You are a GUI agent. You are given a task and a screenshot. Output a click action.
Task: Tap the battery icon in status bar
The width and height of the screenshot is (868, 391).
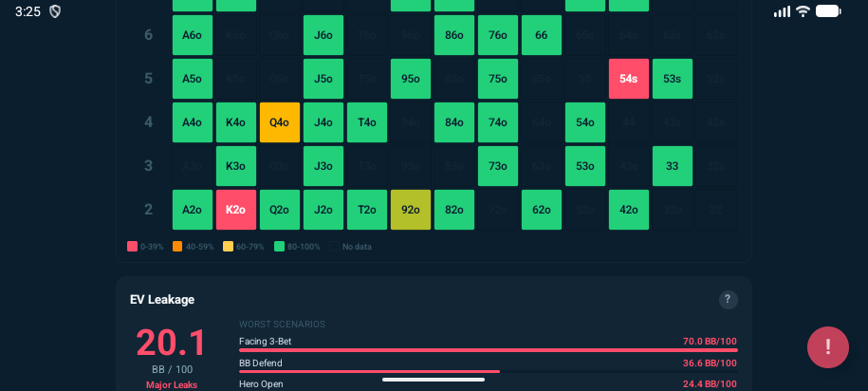[x=828, y=11]
